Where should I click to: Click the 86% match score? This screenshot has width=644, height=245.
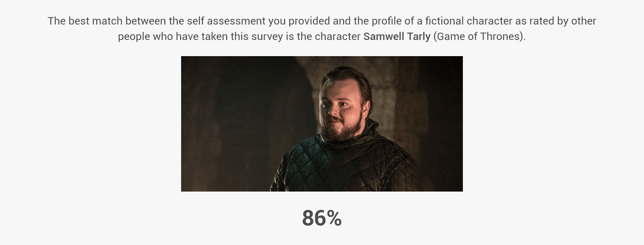[x=321, y=218]
